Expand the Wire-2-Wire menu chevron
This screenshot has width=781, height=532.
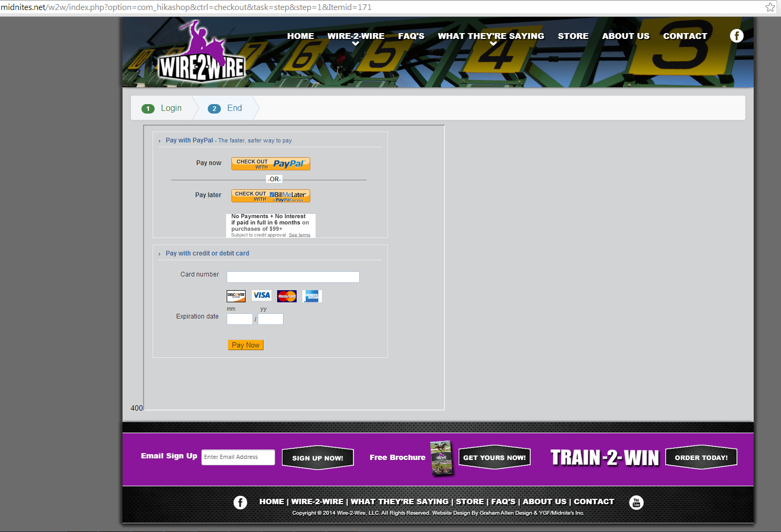[356, 44]
